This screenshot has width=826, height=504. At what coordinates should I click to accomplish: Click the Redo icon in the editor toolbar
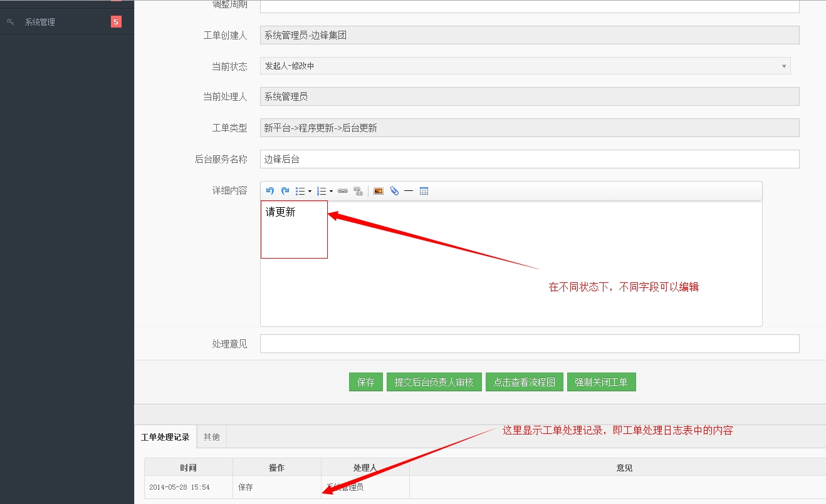285,191
